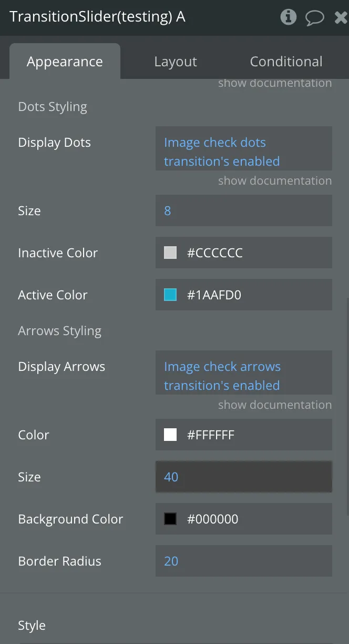Click the dots Size field showing 8
Image resolution: width=349 pixels, height=644 pixels.
click(x=243, y=210)
